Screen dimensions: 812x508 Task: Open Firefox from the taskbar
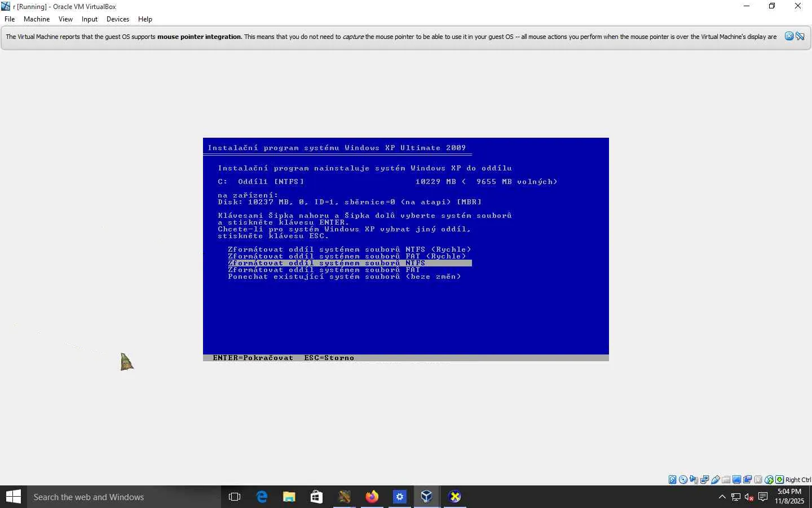(372, 497)
